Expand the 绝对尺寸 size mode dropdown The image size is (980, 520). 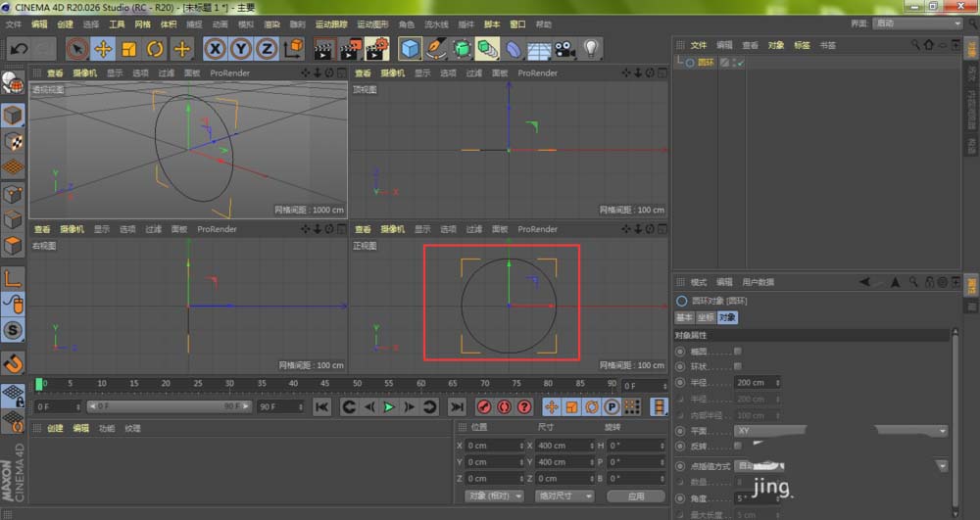coord(563,496)
